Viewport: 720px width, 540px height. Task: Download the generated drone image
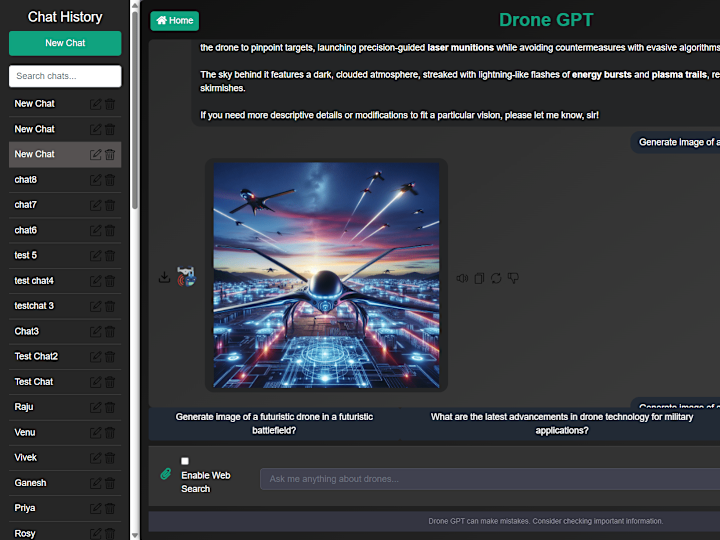164,277
